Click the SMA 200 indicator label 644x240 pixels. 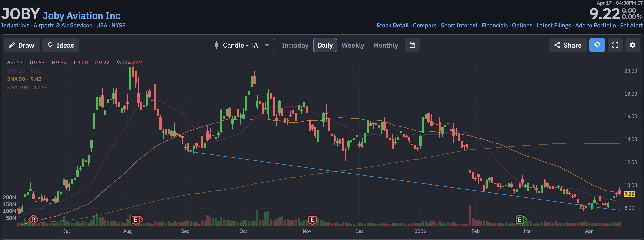click(18, 87)
